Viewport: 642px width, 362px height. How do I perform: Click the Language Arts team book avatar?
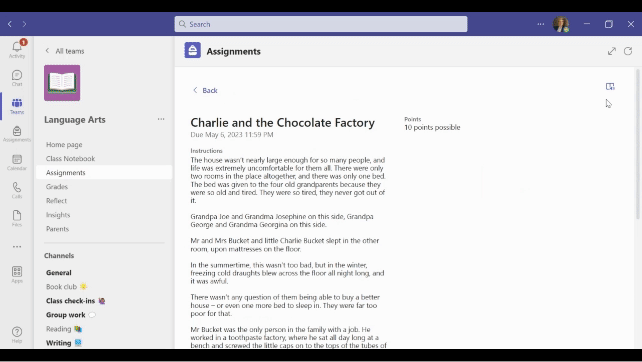pos(62,83)
